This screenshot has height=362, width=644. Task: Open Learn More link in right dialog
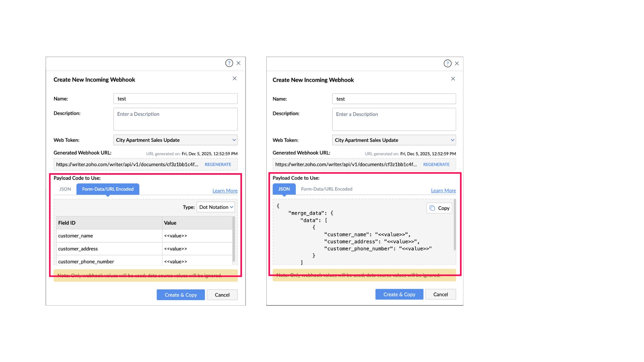tap(443, 191)
